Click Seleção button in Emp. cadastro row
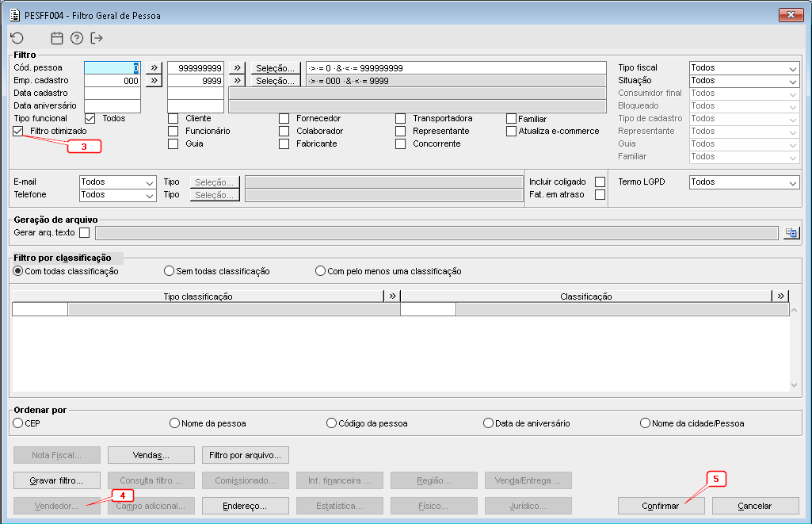Image resolution: width=812 pixels, height=524 pixels. 275,81
